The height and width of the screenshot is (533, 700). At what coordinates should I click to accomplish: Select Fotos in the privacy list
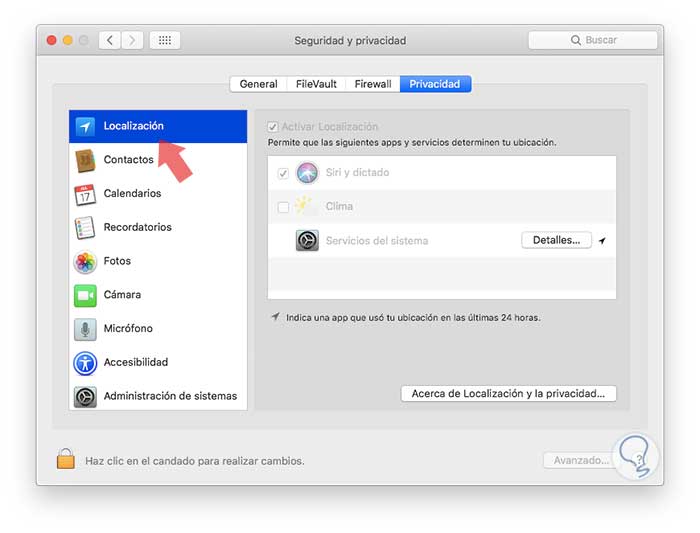click(x=158, y=261)
